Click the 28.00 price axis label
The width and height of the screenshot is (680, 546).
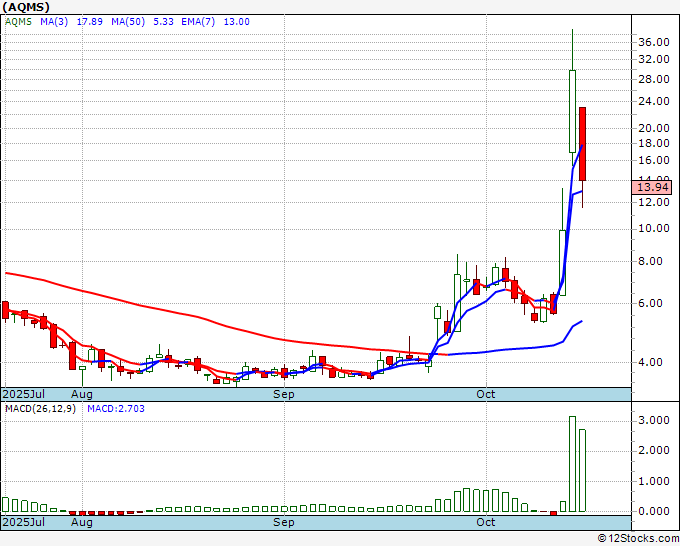(654, 79)
